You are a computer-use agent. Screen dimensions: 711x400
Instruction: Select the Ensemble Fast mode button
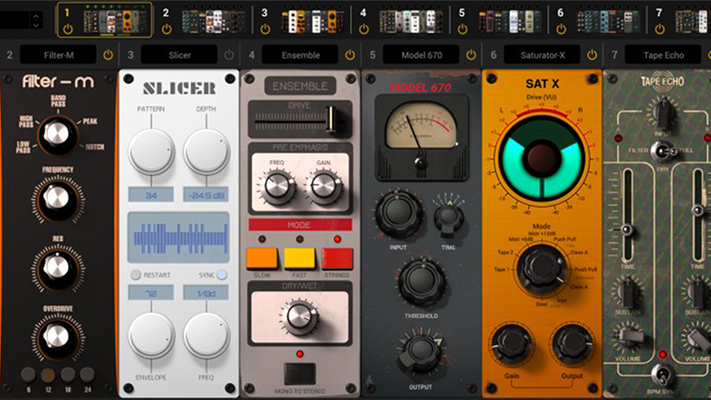click(300, 259)
